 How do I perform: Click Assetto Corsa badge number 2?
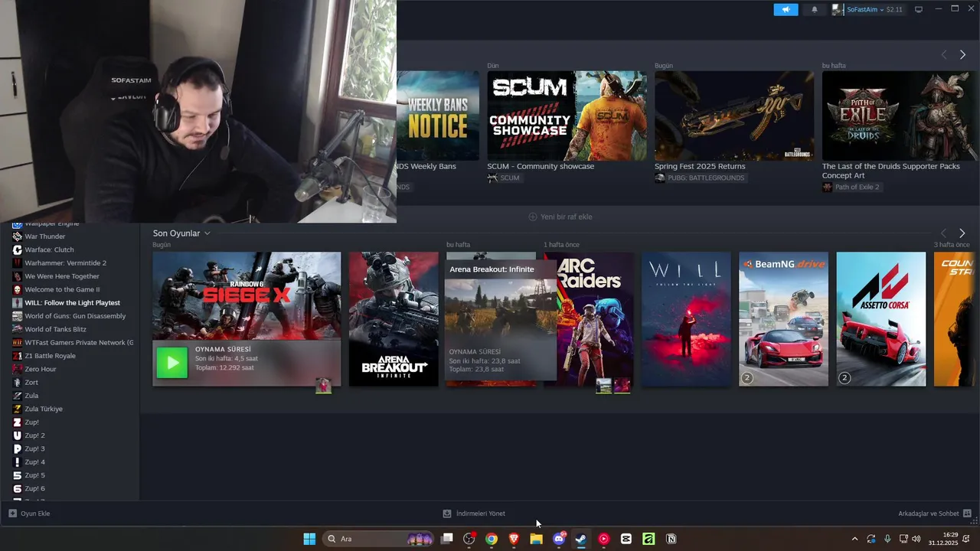(x=844, y=377)
